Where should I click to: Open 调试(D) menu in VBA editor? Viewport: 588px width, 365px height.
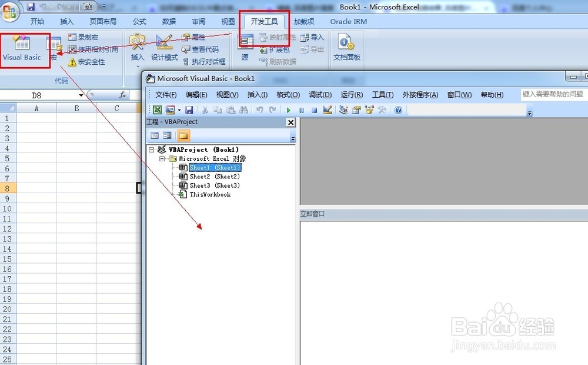[x=320, y=95]
